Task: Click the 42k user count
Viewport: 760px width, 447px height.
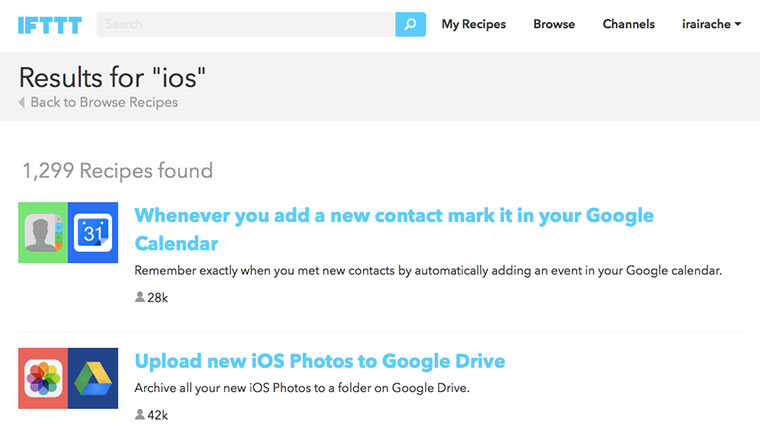Action: (158, 415)
